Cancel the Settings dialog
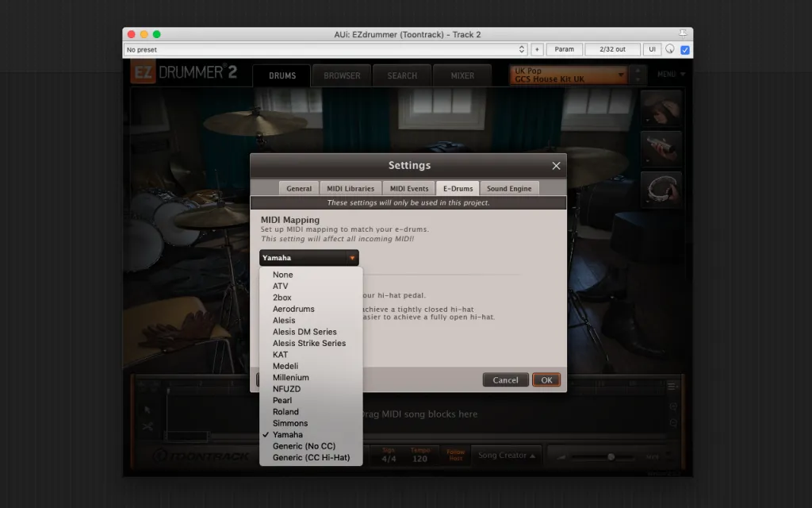 pos(505,380)
